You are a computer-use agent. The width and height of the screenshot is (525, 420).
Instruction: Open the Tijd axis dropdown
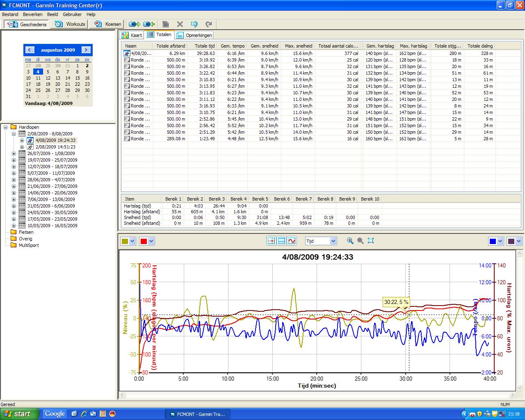[x=333, y=241]
